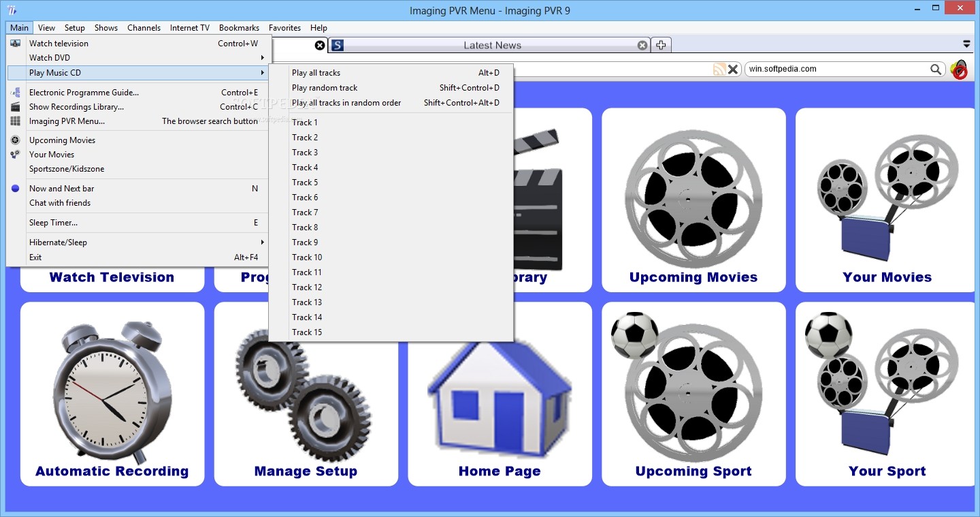Click the Watch television menu icon
The height and width of the screenshot is (517, 980).
coord(15,44)
